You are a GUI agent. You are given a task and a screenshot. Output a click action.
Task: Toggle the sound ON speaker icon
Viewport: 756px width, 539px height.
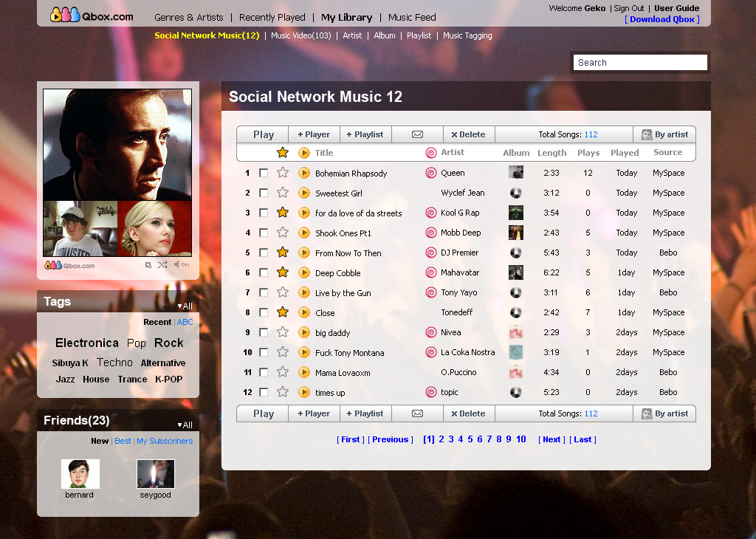pyautogui.click(x=182, y=264)
